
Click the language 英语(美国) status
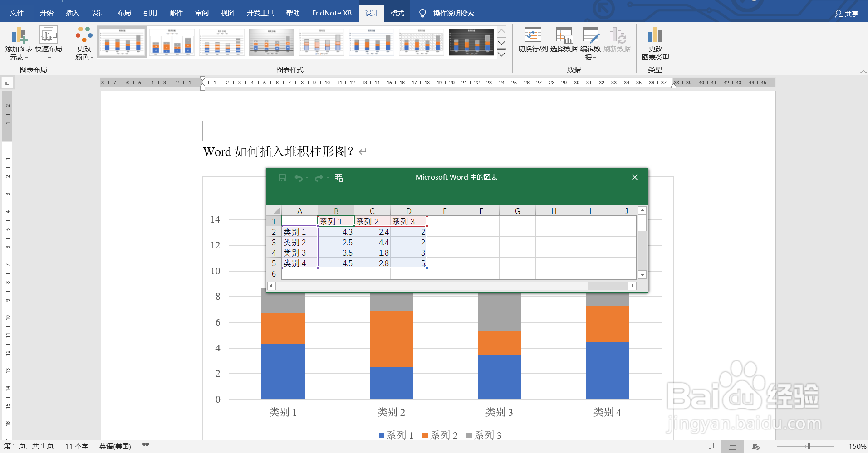[x=115, y=446]
